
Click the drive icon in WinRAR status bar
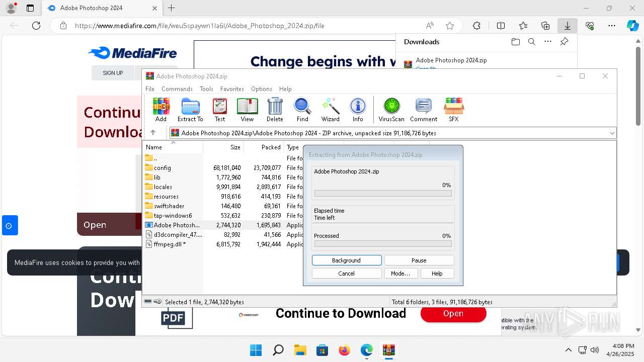pyautogui.click(x=148, y=302)
